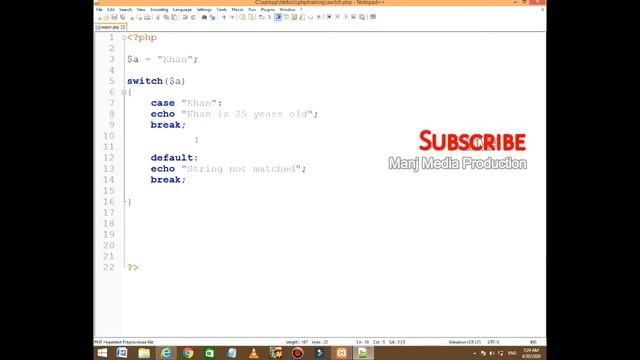Open the ? help menu
640x360 pixels.
click(x=301, y=9)
